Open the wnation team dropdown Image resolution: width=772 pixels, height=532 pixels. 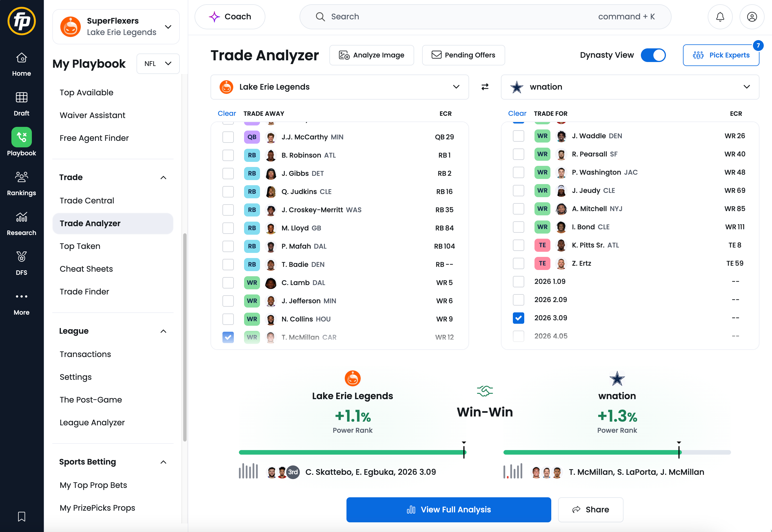pyautogui.click(x=630, y=87)
